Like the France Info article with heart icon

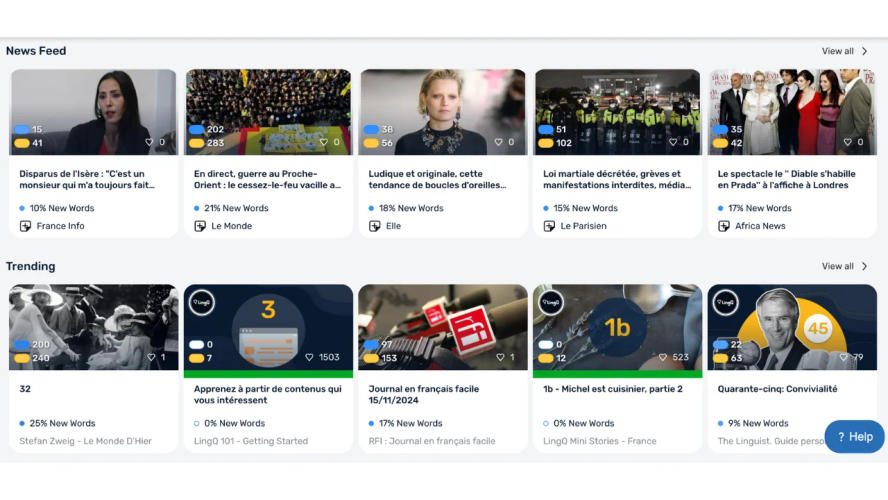point(149,142)
